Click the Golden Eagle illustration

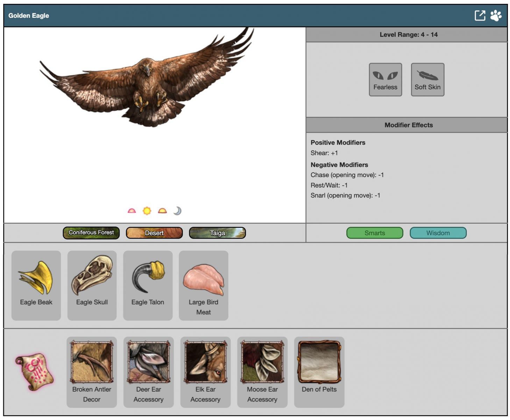click(x=147, y=80)
